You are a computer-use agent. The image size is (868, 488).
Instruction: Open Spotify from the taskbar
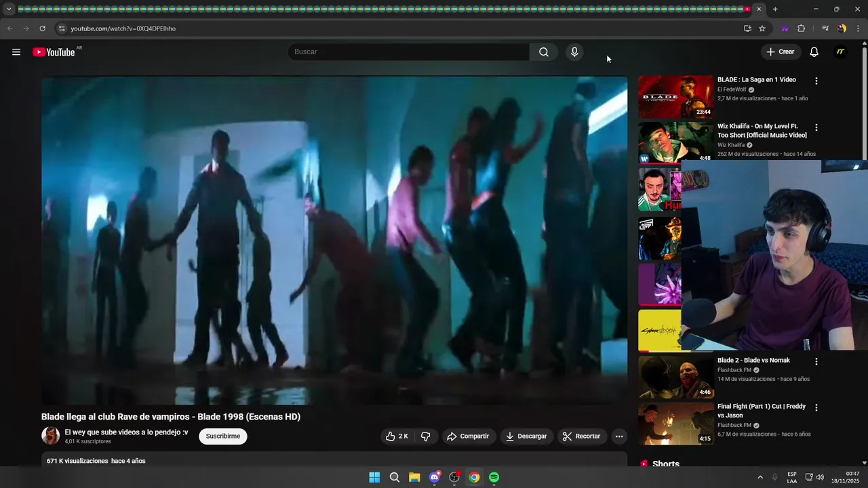pos(494,477)
